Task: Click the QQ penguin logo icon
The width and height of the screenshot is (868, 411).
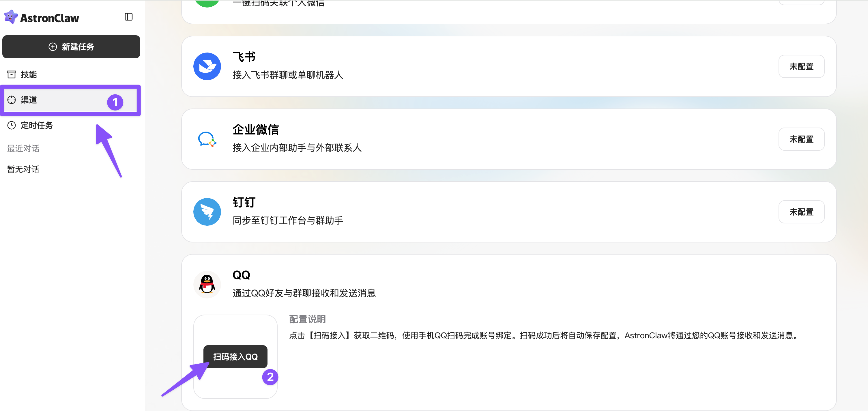Action: [x=207, y=284]
